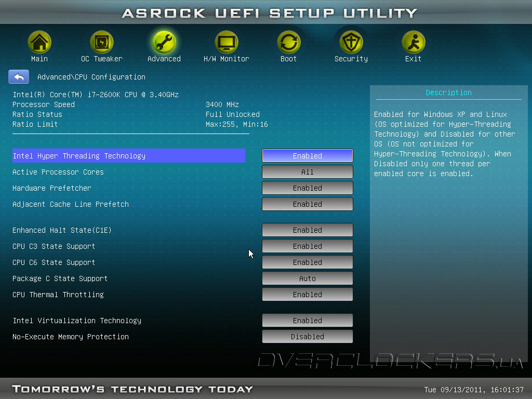Open CPU C3 State Support value dropdown
Viewport: 532px width, 399px height.
308,246
